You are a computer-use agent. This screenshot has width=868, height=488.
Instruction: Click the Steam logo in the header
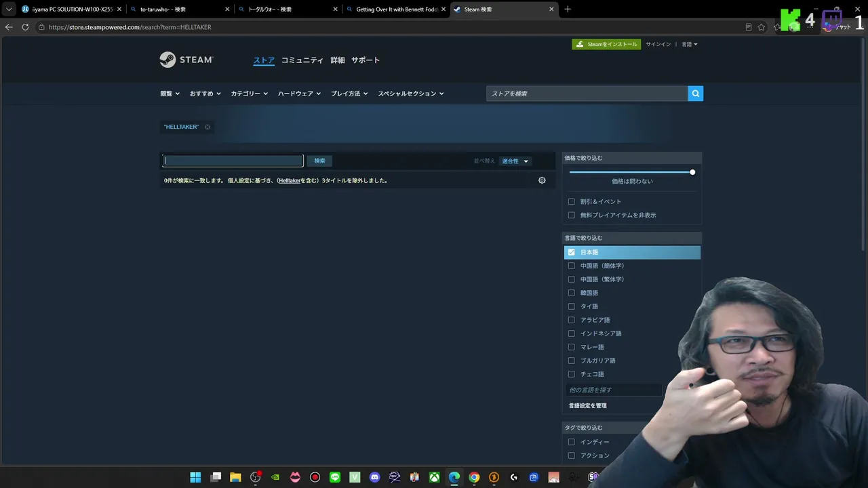(186, 60)
